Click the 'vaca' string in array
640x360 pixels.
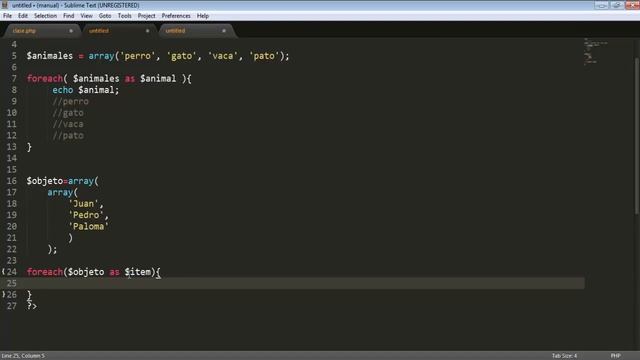coord(223,56)
